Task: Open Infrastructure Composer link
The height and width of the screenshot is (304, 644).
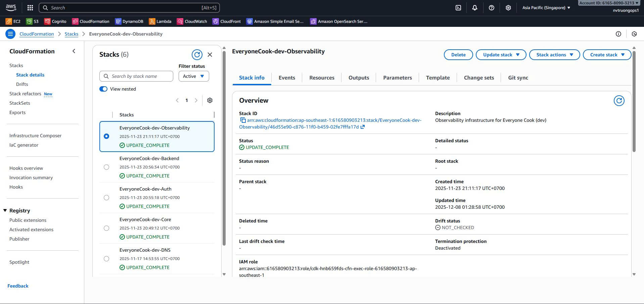Action: point(35,136)
